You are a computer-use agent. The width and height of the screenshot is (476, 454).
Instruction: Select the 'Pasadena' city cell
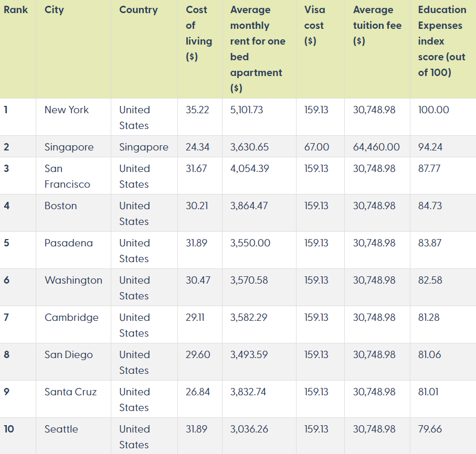tap(68, 243)
